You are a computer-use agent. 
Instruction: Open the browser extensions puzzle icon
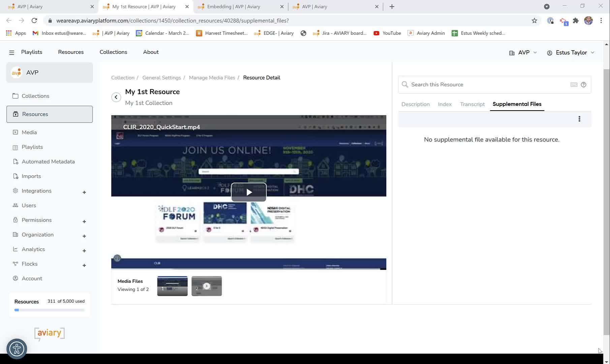coord(576,21)
